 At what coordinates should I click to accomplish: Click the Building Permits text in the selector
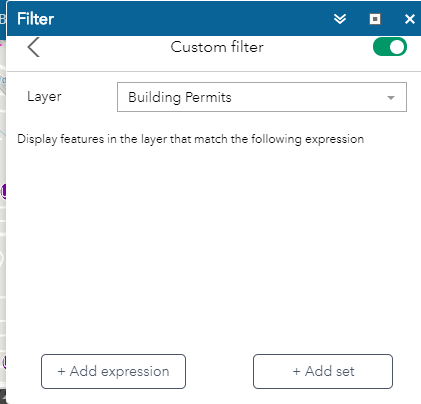click(180, 97)
